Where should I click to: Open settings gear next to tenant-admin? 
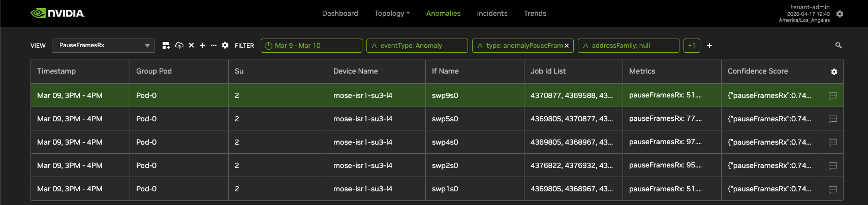[x=840, y=14]
